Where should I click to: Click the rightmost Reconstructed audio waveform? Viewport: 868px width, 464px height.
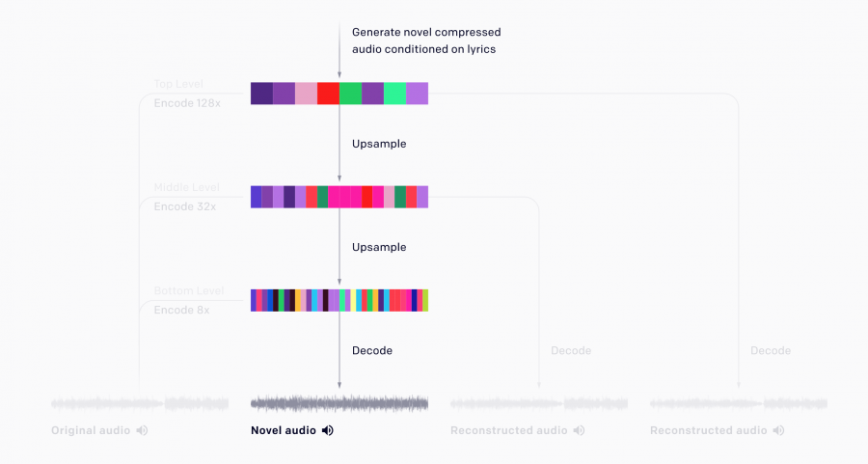pos(738,403)
